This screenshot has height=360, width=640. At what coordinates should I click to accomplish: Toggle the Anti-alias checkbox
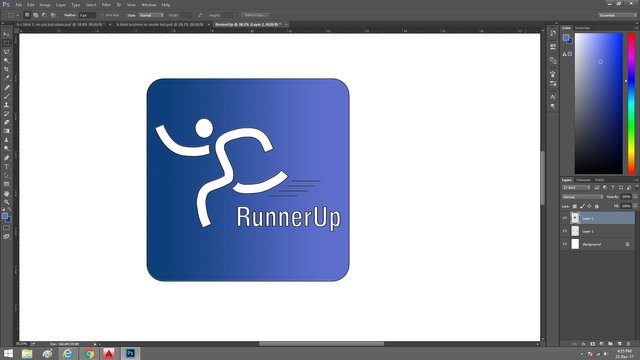pyautogui.click(x=102, y=15)
